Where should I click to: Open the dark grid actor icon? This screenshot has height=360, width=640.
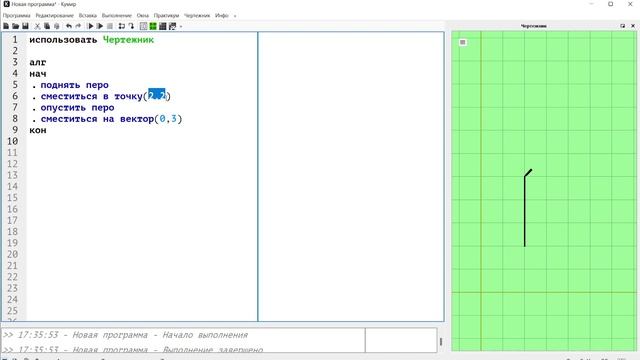(x=162, y=26)
